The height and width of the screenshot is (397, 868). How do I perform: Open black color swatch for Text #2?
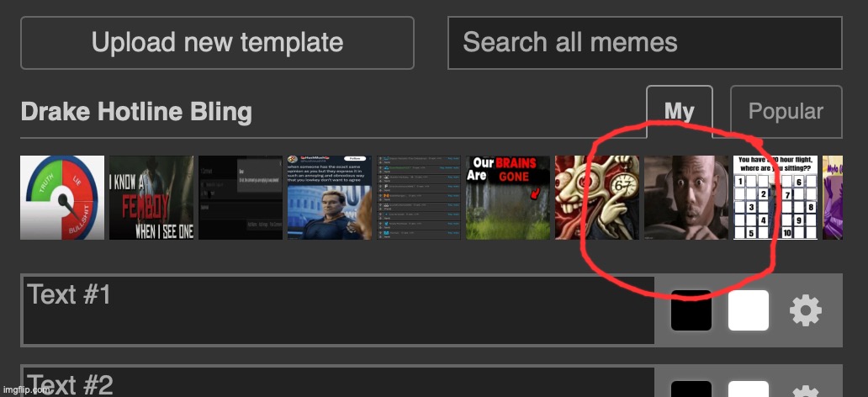pyautogui.click(x=691, y=389)
